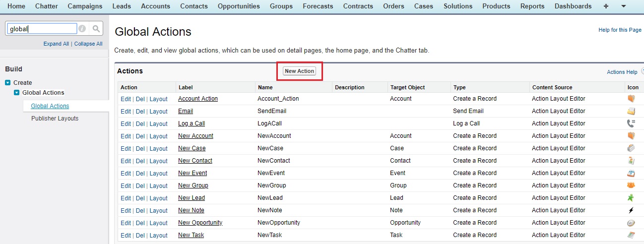This screenshot has height=244, width=644.
Task: Click the New Note lightning icon
Action: coord(631,210)
